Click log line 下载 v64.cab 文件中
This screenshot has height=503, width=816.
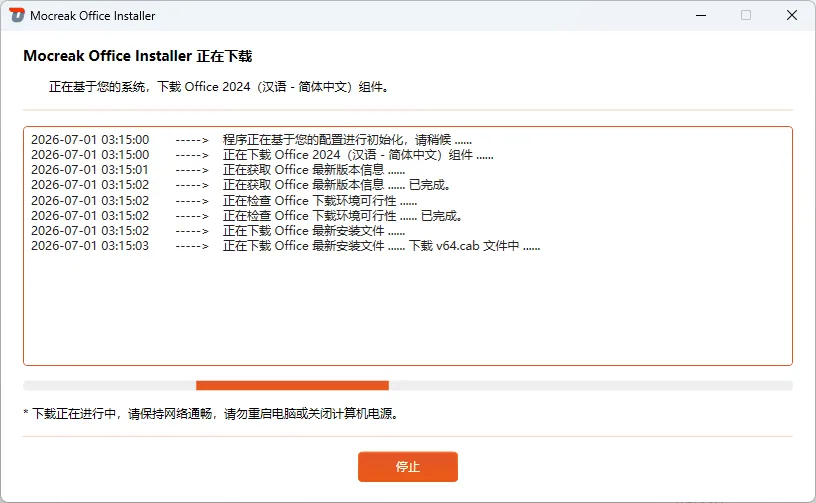coord(286,246)
